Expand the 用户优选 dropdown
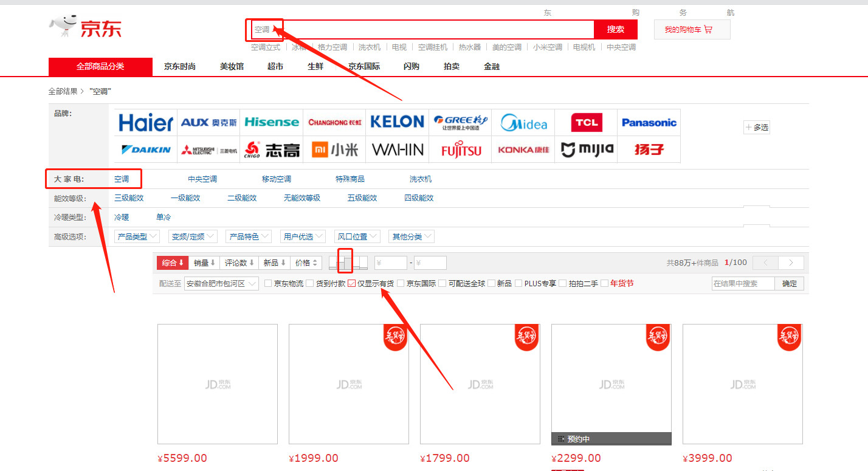This screenshot has height=471, width=868. [303, 236]
